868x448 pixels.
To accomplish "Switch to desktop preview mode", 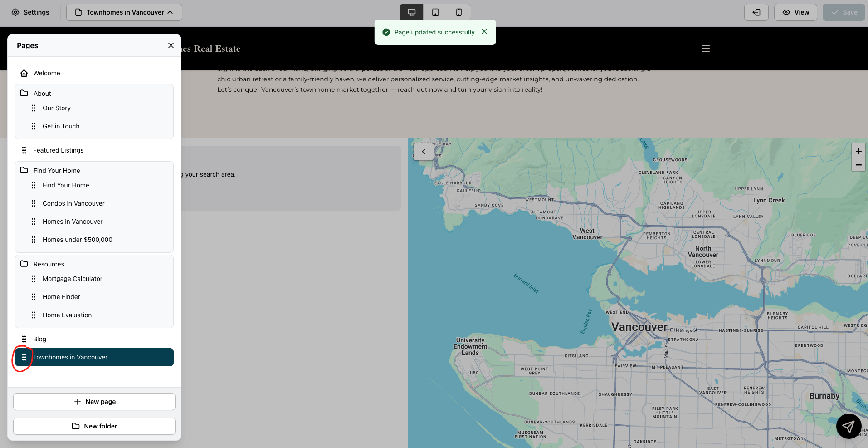I will 411,12.
